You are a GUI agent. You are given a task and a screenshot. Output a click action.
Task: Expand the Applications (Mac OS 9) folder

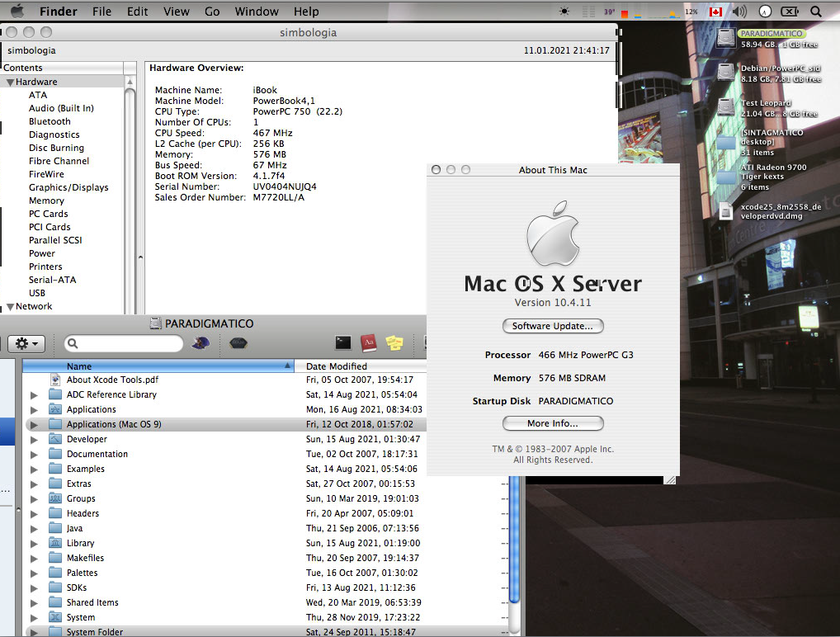click(35, 425)
